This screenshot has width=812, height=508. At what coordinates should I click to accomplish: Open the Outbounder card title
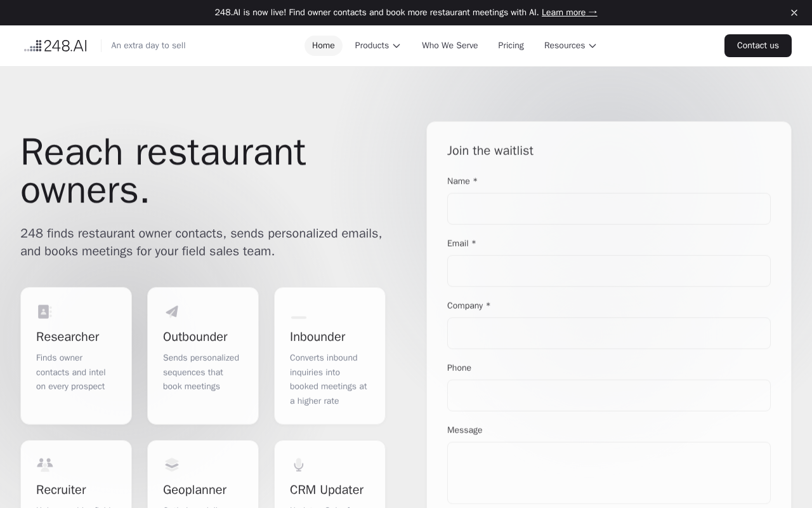(195, 337)
